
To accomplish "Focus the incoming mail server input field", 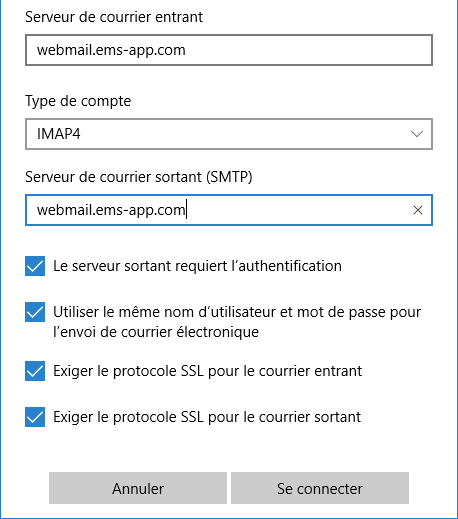I will pos(229,50).
